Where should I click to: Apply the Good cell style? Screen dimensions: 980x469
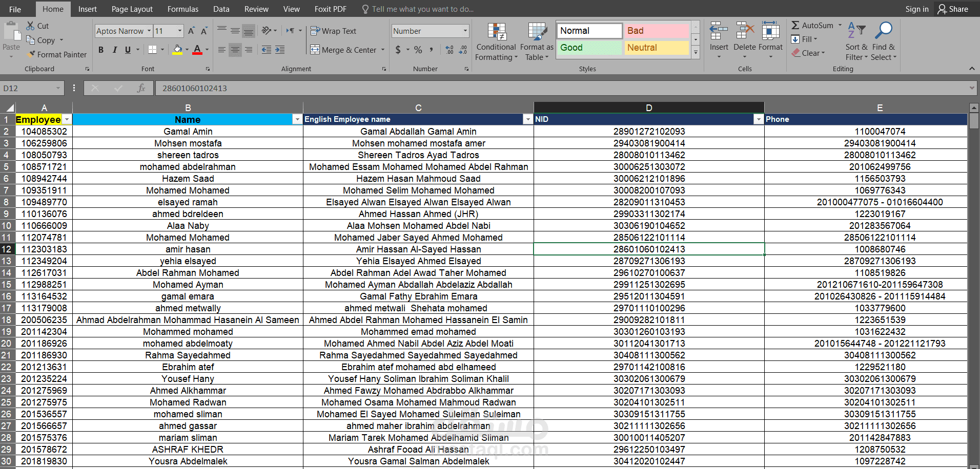click(x=589, y=48)
